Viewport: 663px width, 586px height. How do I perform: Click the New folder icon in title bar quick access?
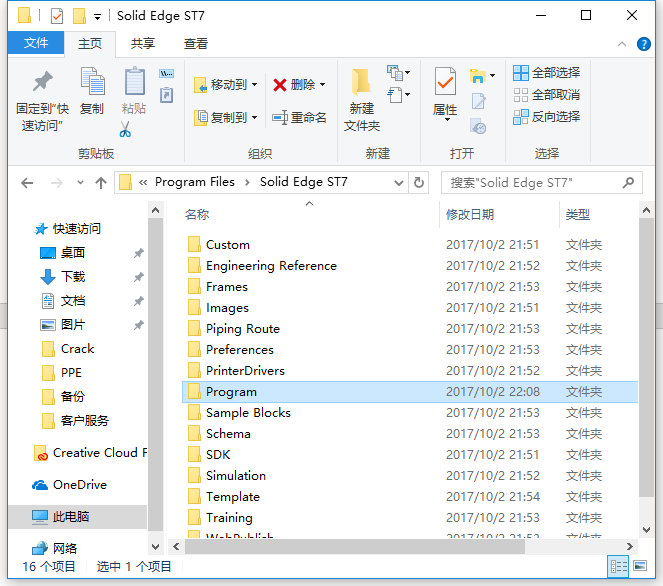[79, 16]
